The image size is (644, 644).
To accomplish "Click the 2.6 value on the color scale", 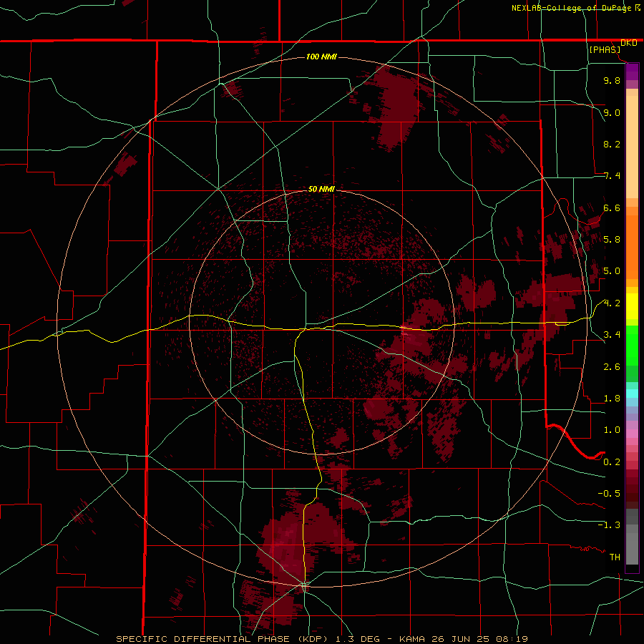I will click(612, 367).
